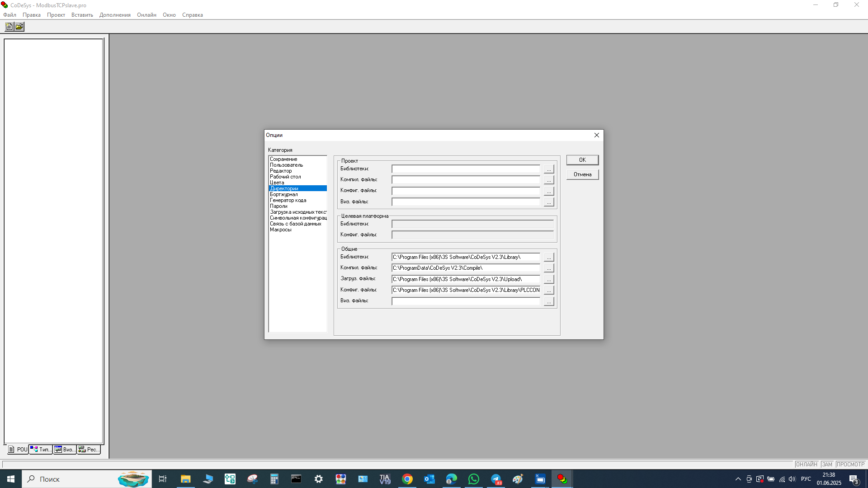Viewport: 868px width, 488px height.
Task: Confirm options with OK button
Action: (582, 160)
